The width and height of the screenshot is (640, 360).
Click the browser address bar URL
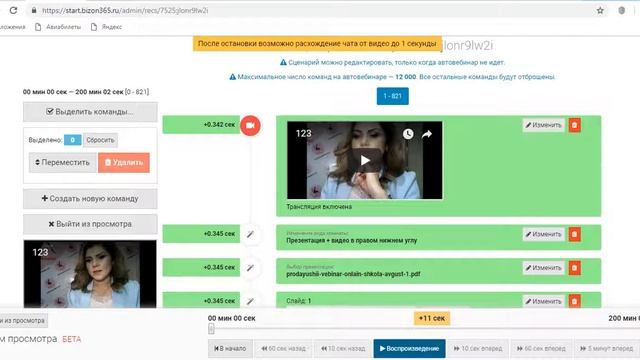(125, 11)
